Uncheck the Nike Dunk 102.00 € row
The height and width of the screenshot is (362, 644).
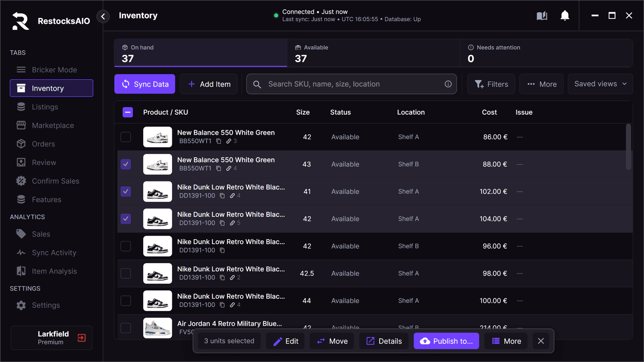[126, 191]
